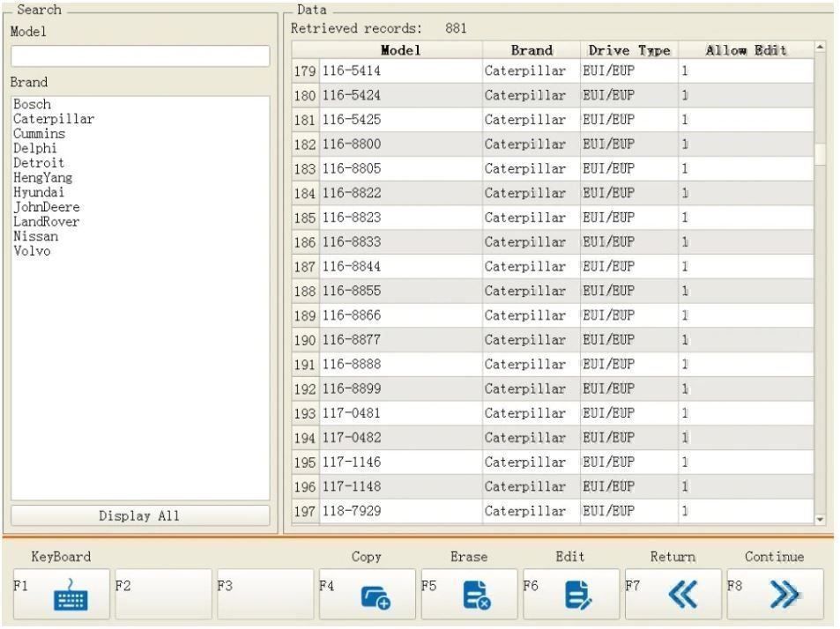Select model 116-5424 in the table

[x=401, y=95]
